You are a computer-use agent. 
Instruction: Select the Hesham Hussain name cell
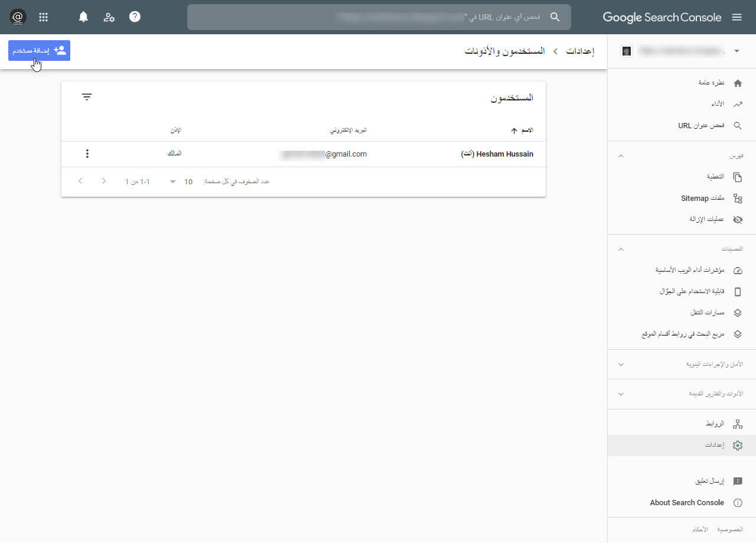[497, 154]
